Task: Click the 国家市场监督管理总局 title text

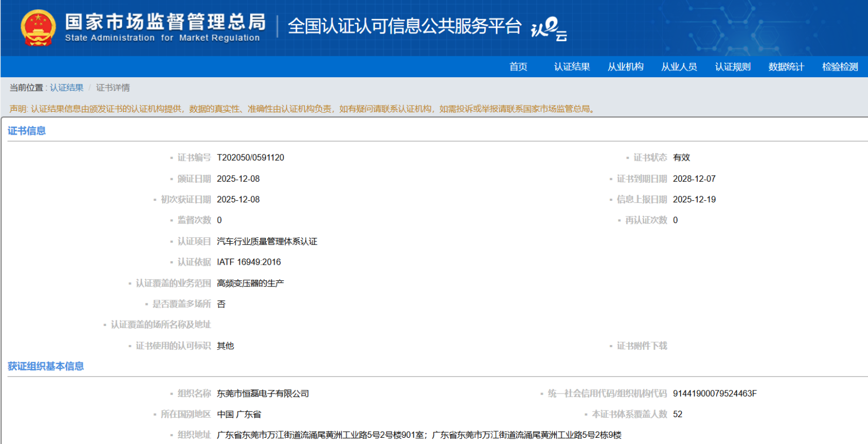Action: pos(165,22)
